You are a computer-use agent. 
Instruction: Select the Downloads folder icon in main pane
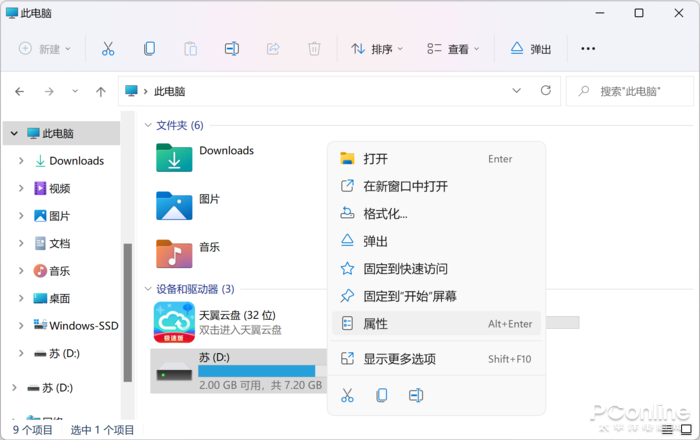pos(174,158)
